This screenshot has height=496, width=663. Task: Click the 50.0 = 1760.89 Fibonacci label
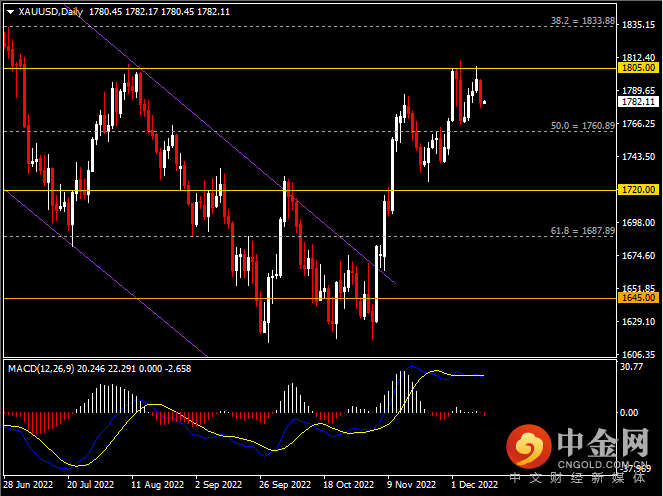point(582,126)
